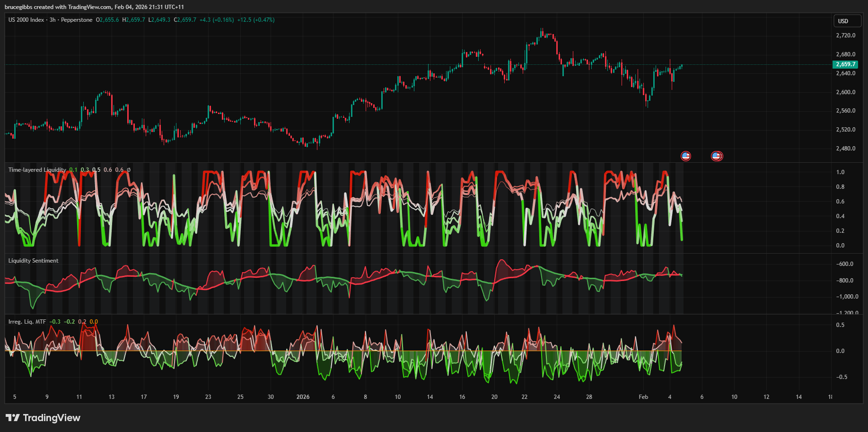Click the empty-value symbol after Time-layered Liquidity values

129,170
